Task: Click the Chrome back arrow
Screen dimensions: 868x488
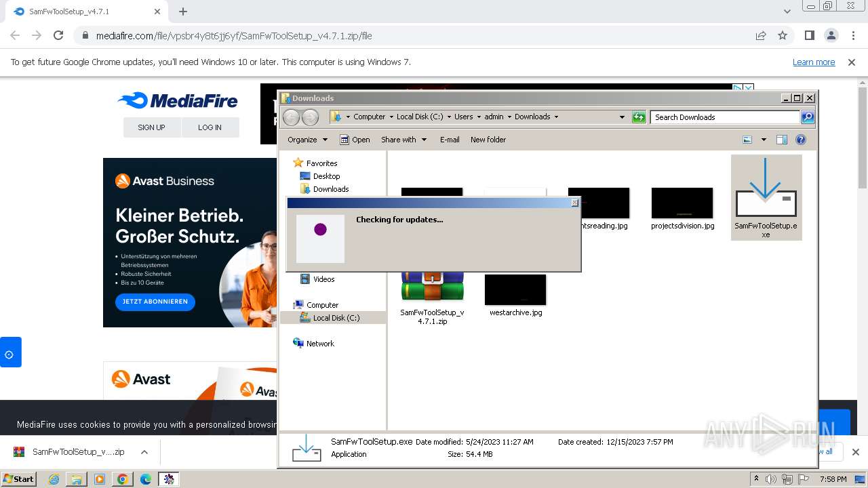Action: click(15, 35)
